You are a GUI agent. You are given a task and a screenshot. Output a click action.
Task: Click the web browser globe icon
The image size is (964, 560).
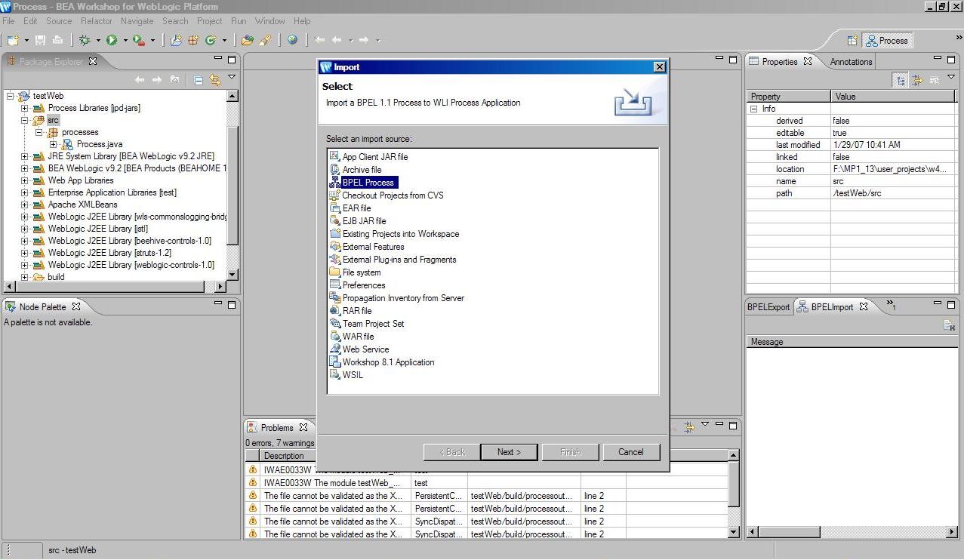point(292,40)
